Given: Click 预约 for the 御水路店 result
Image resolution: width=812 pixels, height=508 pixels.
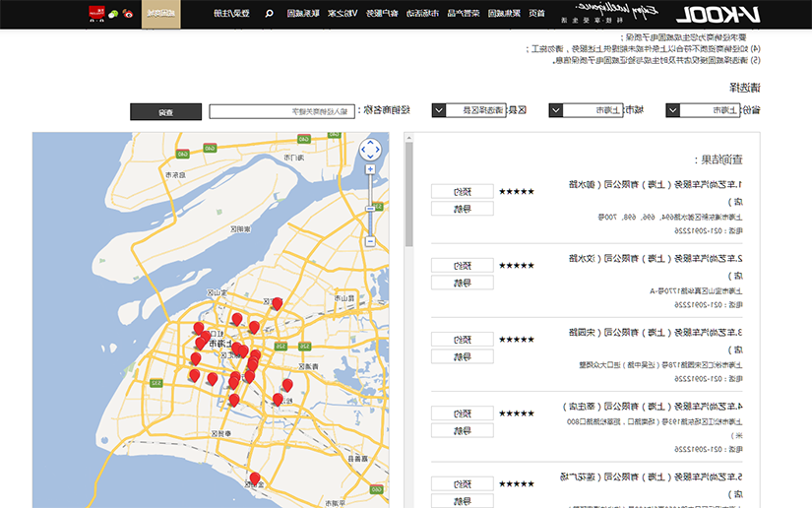Looking at the screenshot, I should coord(463,192).
